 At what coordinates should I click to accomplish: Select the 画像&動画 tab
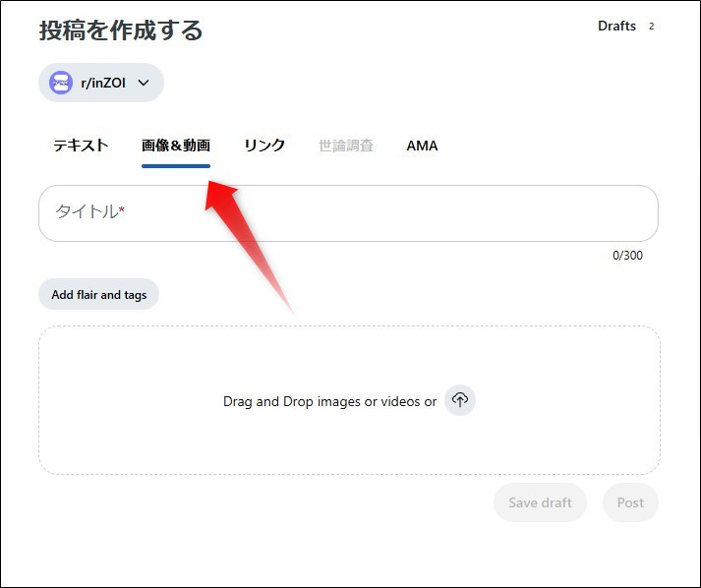pos(176,146)
